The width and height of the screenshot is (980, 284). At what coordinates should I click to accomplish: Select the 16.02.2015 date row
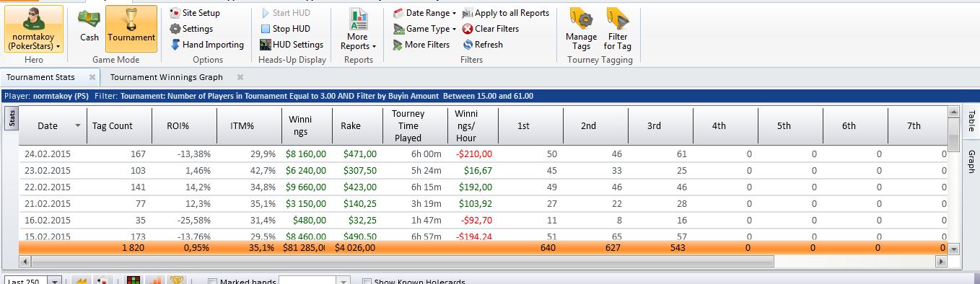pos(483,220)
